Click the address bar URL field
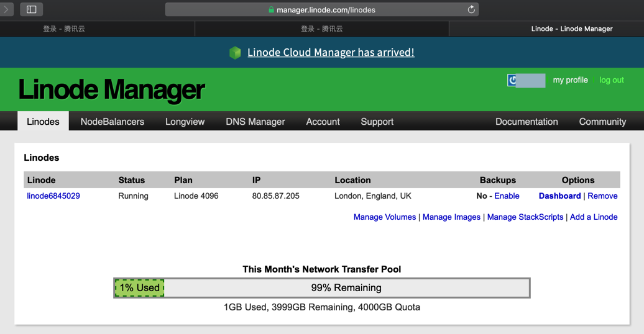644x334 pixels. [321, 10]
